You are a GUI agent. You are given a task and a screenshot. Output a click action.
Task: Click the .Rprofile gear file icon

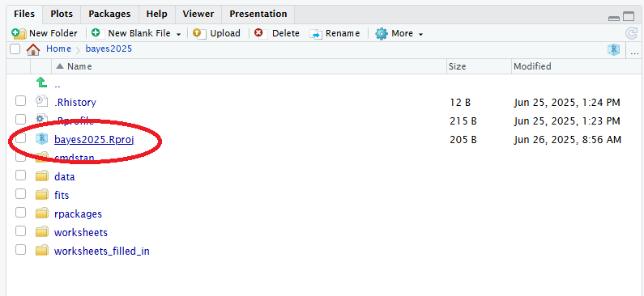[41, 120]
